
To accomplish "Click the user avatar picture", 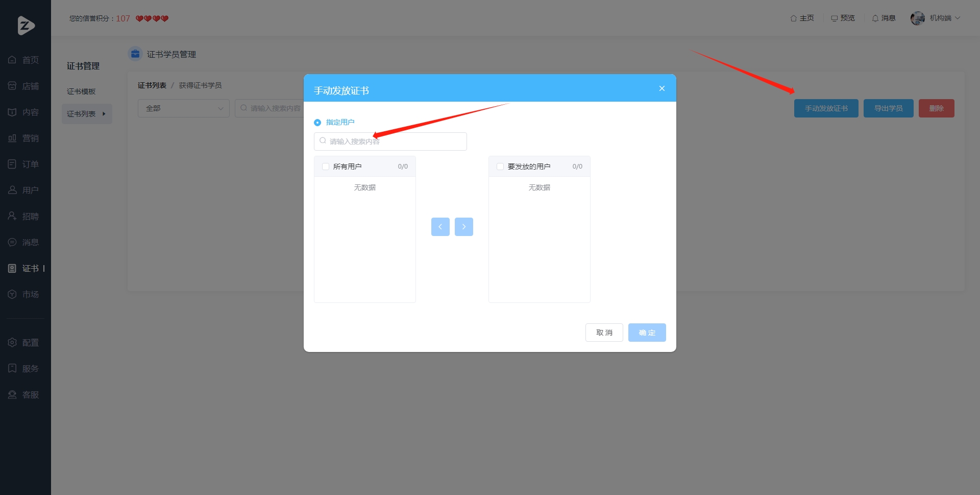I will click(x=918, y=18).
